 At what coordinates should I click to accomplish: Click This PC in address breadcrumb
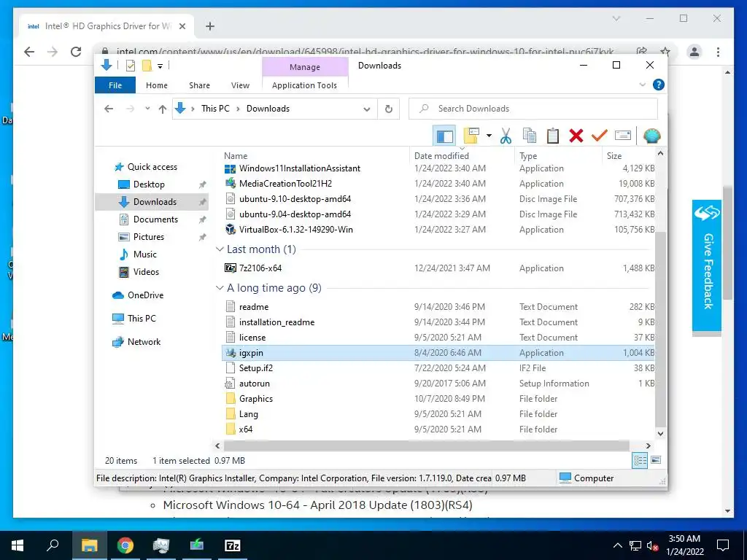(x=215, y=109)
